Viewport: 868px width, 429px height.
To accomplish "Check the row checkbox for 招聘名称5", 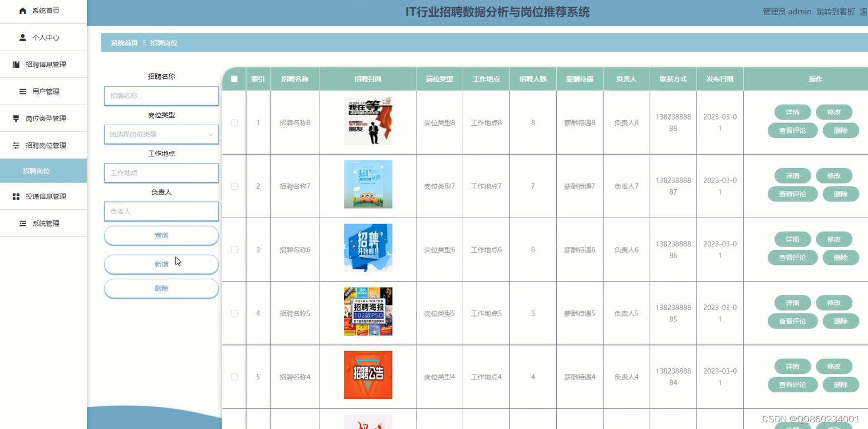I will point(234,313).
